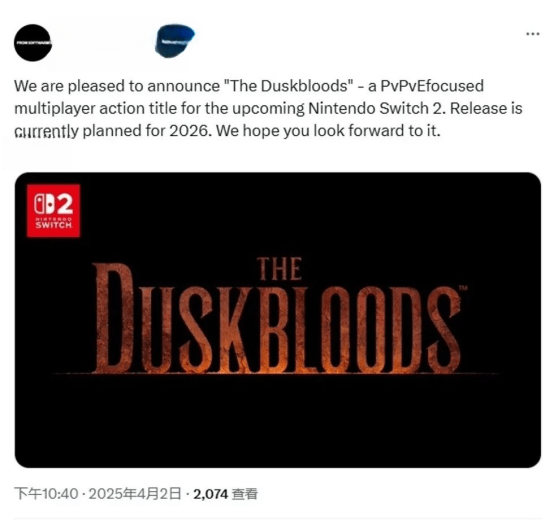Click the large letter D of DUSKBLOODS logo
This screenshot has height=522, width=554.
click(114, 318)
